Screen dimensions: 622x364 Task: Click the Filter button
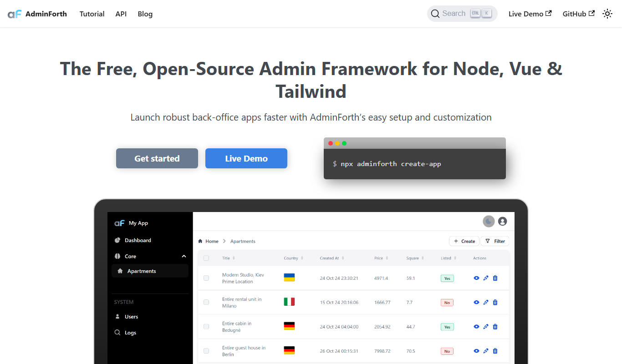495,241
